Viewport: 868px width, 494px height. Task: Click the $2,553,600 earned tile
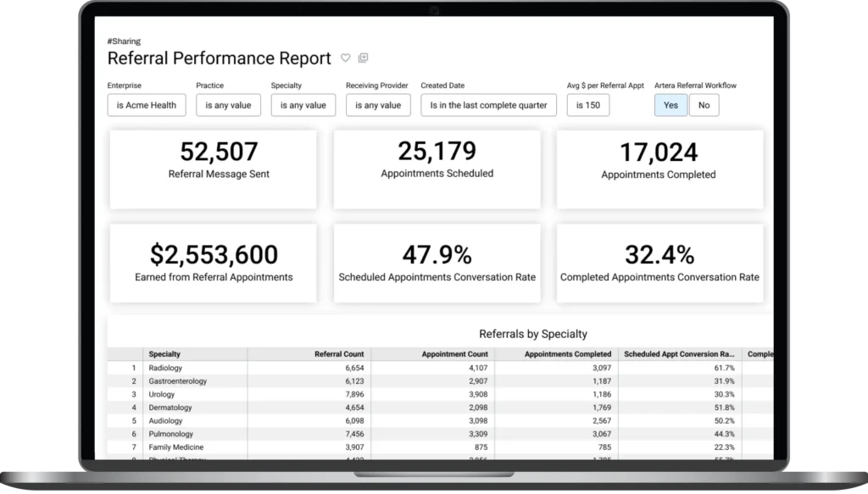click(x=214, y=262)
